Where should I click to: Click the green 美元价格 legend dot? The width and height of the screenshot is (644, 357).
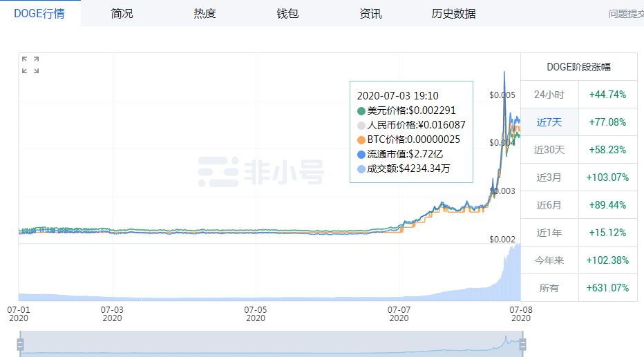click(x=361, y=110)
